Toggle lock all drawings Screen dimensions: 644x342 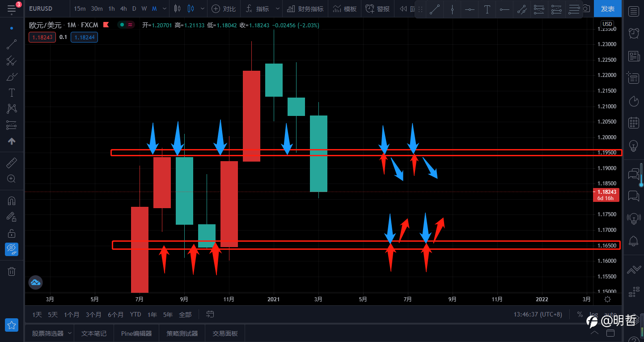coord(12,233)
